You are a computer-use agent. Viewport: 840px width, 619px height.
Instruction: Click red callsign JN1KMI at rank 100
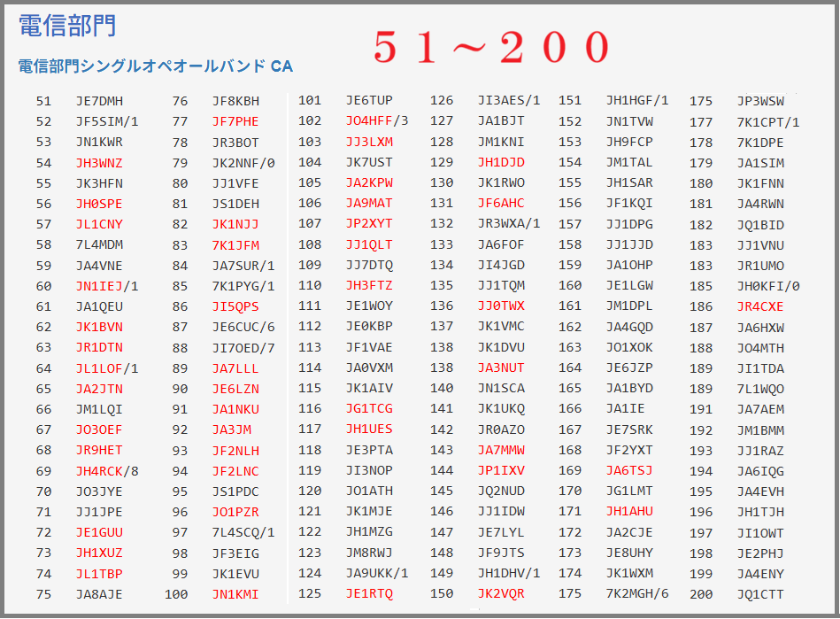pyautogui.click(x=235, y=594)
